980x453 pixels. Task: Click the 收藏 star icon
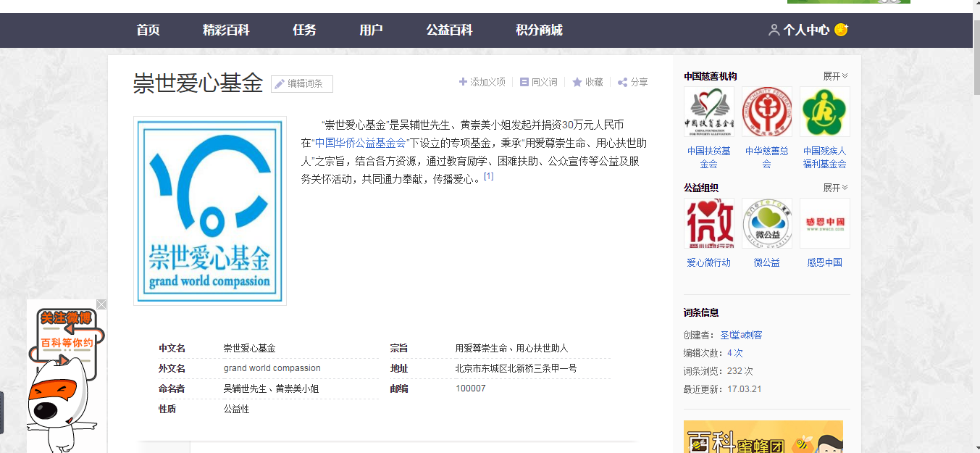click(577, 82)
